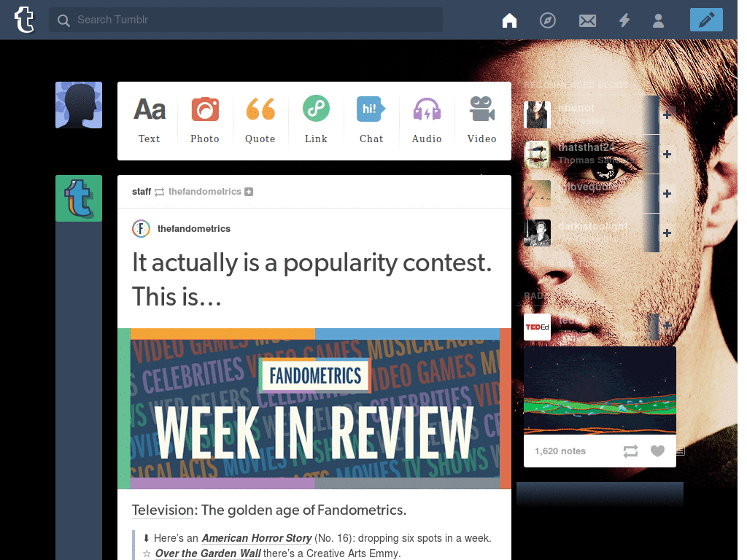The height and width of the screenshot is (560, 747).
Task: Reblog the post with 1,620 notes
Action: 630,451
